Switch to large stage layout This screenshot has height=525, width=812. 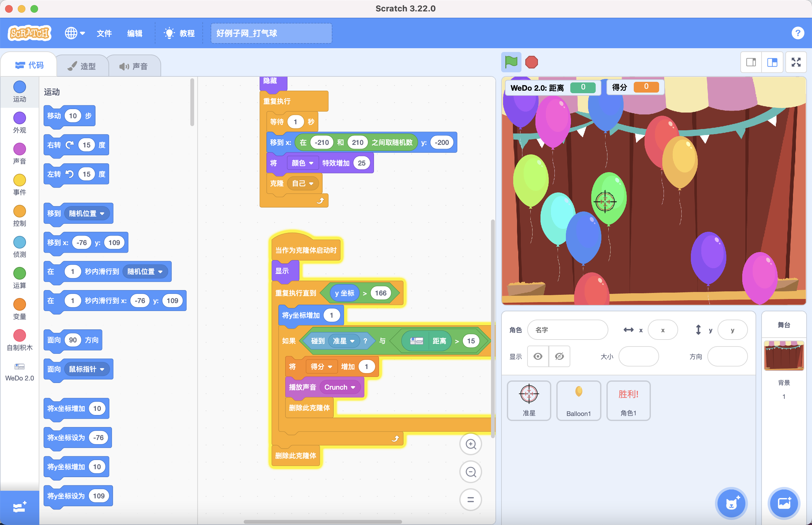coord(772,62)
